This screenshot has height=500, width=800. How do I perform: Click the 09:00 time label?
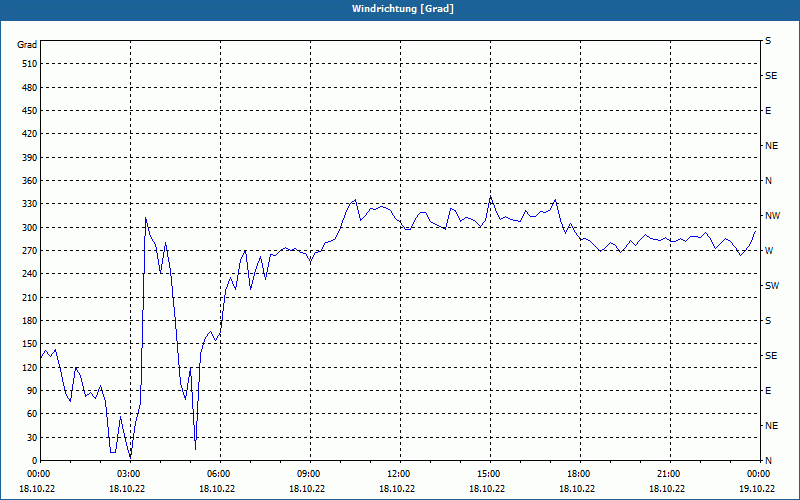coord(308,474)
